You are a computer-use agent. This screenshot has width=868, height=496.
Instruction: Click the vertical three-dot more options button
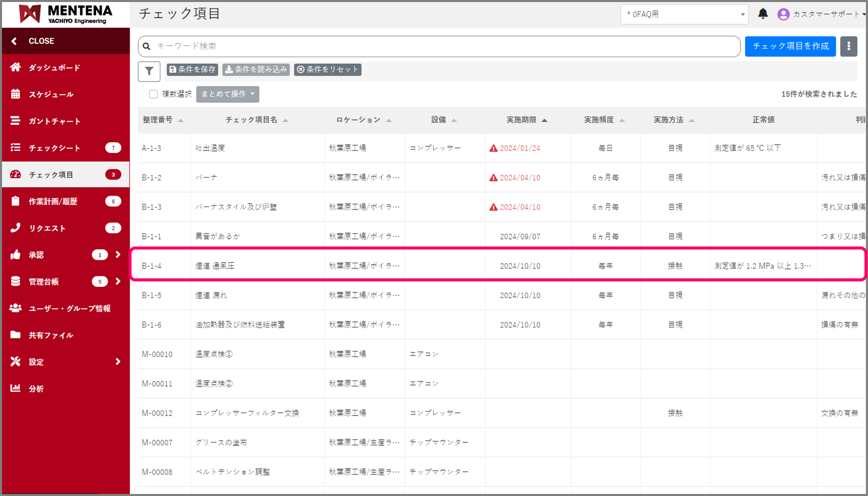(x=848, y=46)
